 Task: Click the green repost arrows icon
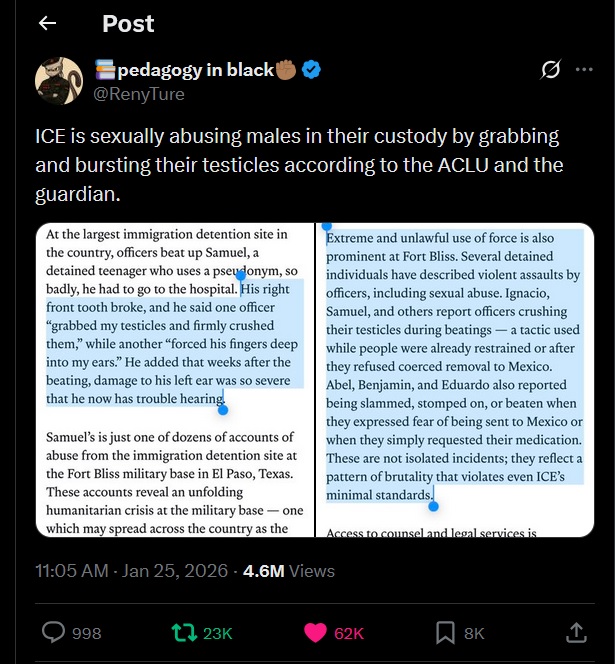pyautogui.click(x=183, y=632)
